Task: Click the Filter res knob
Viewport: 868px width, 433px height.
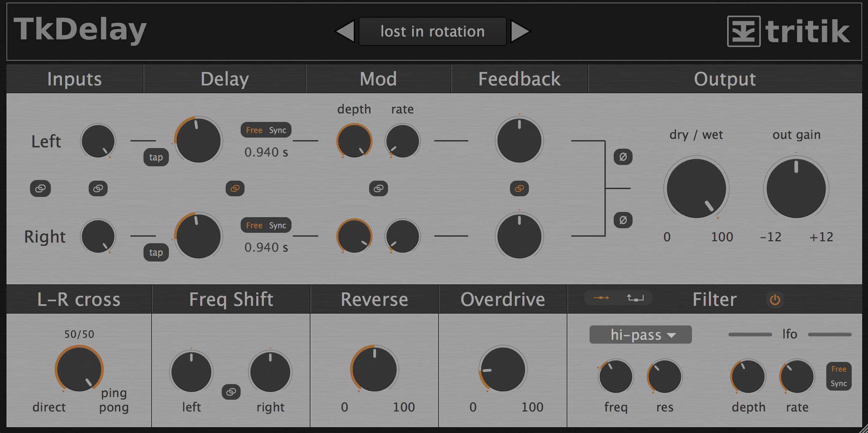Action: pos(665,376)
